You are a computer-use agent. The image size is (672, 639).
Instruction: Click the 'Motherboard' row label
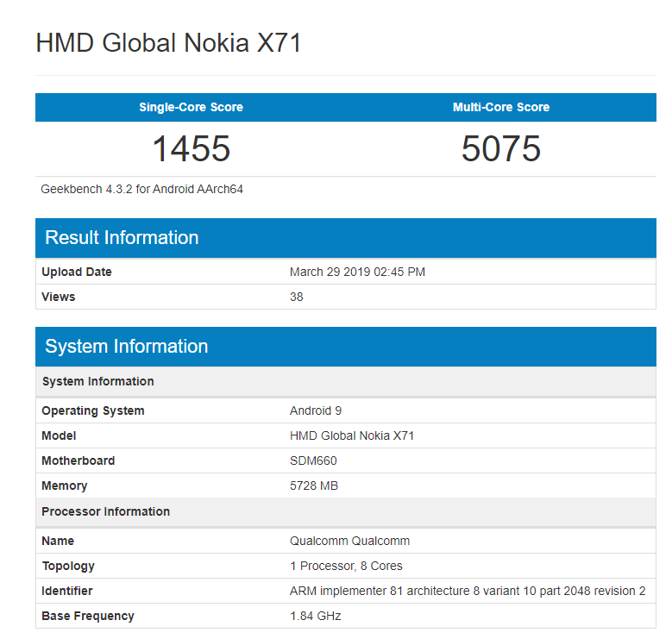pyautogui.click(x=78, y=460)
